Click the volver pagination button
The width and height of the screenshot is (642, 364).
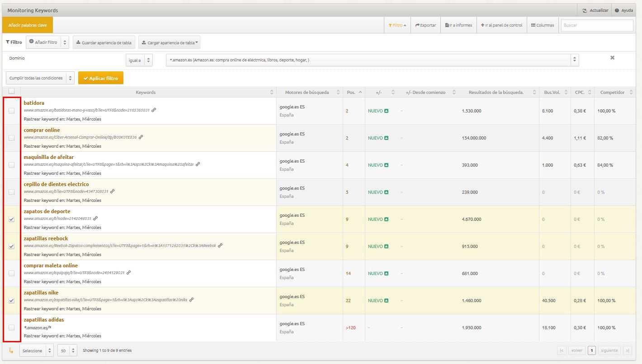click(x=576, y=350)
